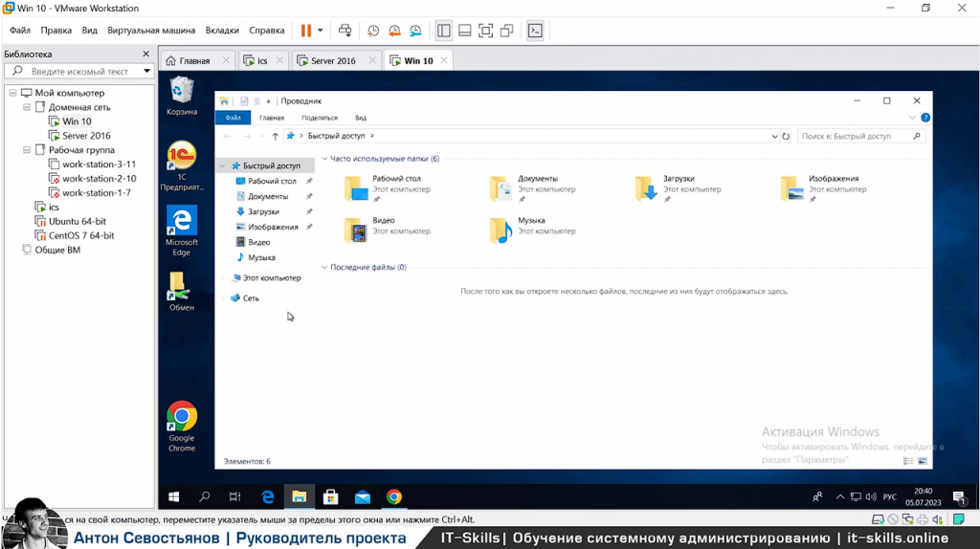980x549 pixels.
Task: Click the Корзина desktop icon
Action: point(182,96)
